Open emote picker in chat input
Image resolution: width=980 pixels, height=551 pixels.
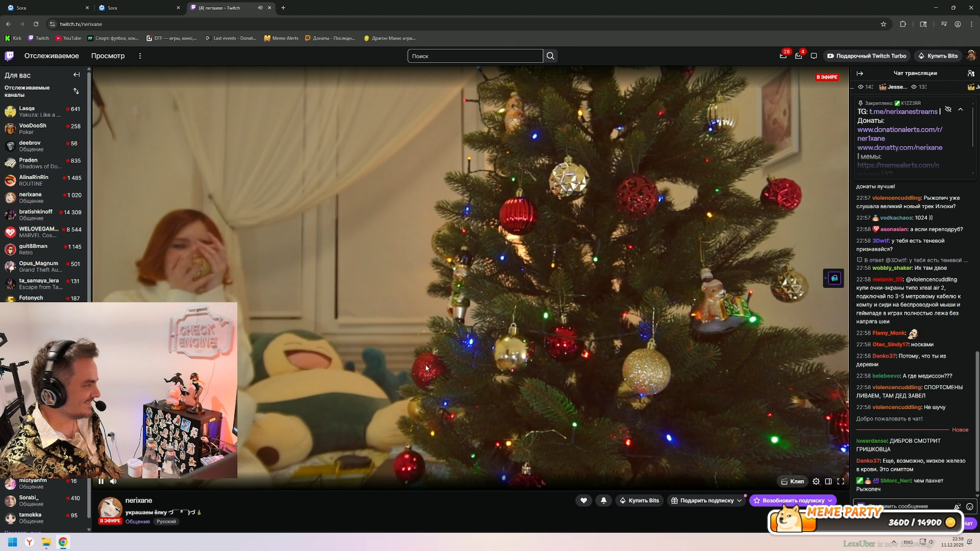coord(969,507)
